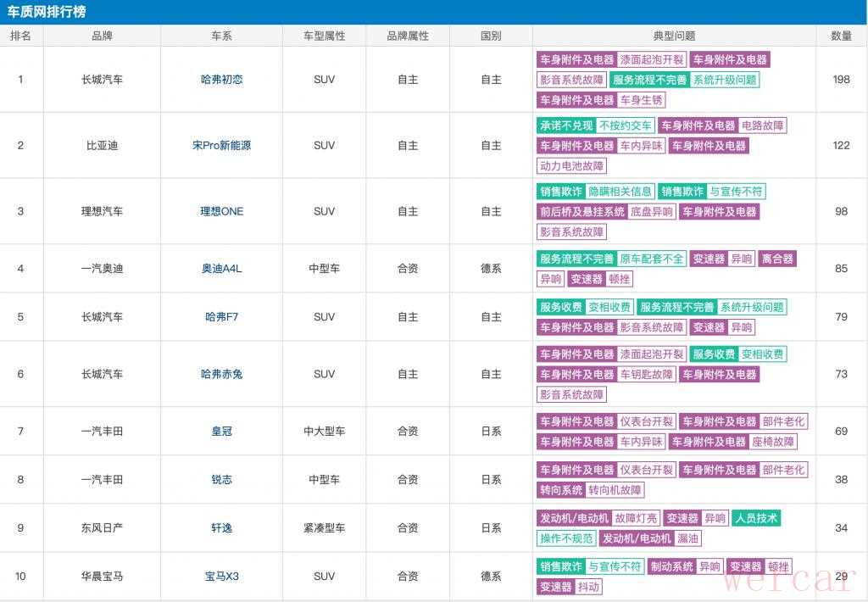868x602 pixels.
Task: Click the 数量 column header
Action: (841, 36)
